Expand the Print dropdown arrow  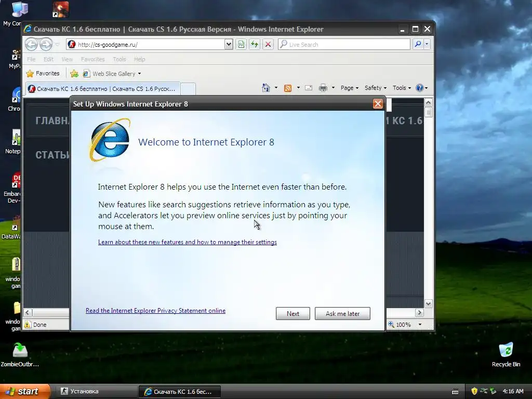click(333, 88)
